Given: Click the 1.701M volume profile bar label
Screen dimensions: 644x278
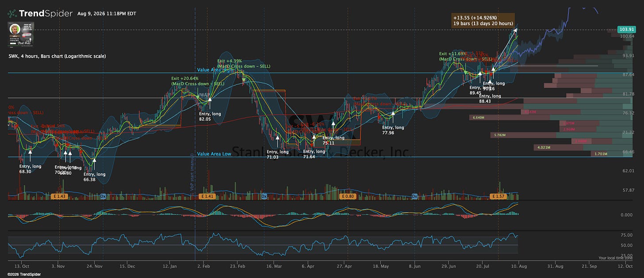Looking at the screenshot, I should pyautogui.click(x=601, y=154).
